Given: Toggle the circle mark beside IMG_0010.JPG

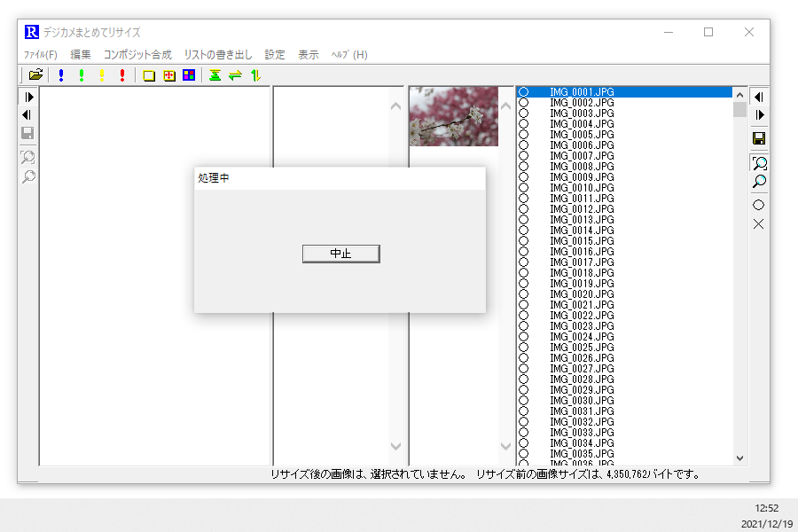Looking at the screenshot, I should click(523, 188).
